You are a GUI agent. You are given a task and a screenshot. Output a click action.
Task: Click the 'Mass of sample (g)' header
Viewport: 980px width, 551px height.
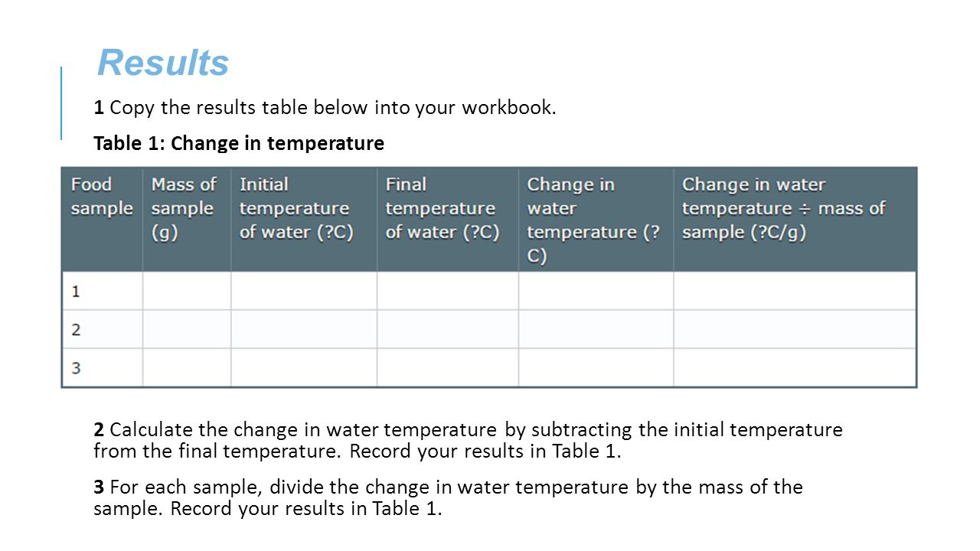[x=187, y=219]
